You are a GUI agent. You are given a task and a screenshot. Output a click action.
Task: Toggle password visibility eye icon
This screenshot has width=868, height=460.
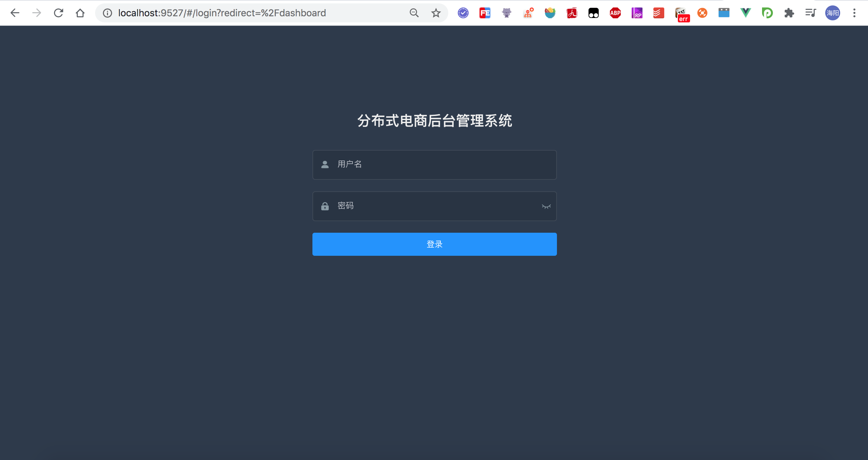[x=546, y=206]
